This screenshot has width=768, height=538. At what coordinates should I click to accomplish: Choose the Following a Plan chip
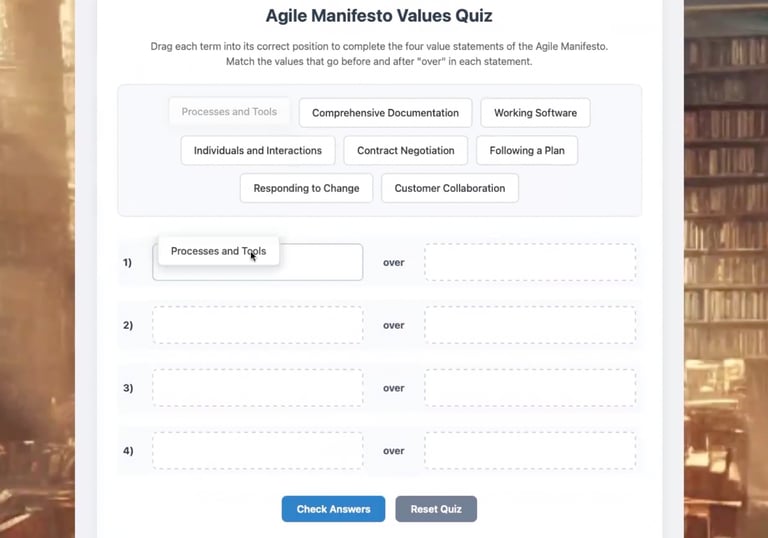[527, 150]
